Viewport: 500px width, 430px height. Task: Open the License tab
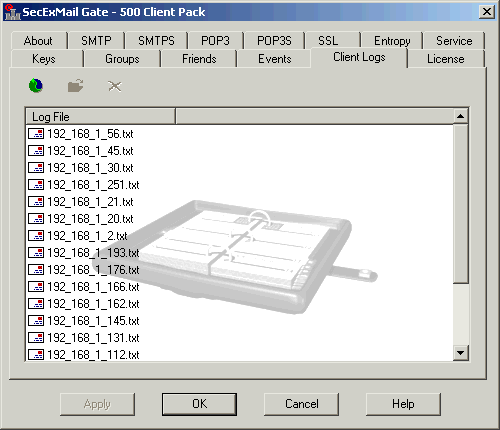pos(446,59)
